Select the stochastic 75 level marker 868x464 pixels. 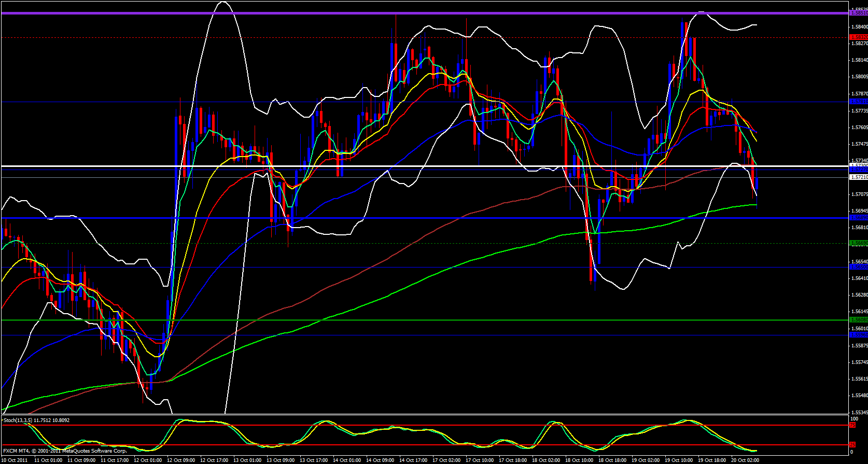point(852,425)
